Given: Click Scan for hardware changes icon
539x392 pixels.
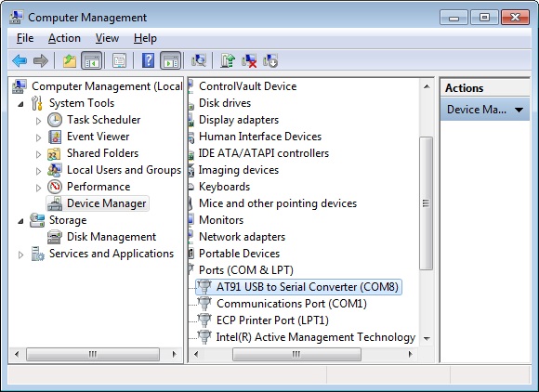Looking at the screenshot, I should [x=199, y=60].
